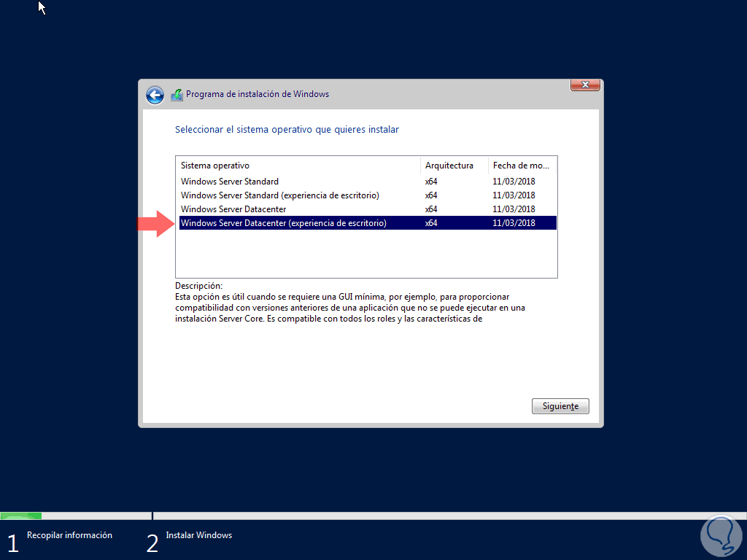Select Windows Server Datacenter core row

pos(368,209)
